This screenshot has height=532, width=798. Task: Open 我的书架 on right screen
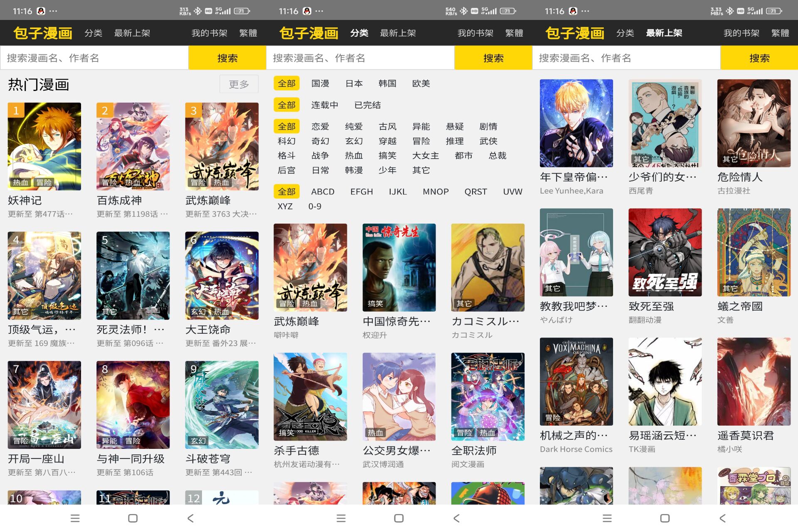point(741,33)
